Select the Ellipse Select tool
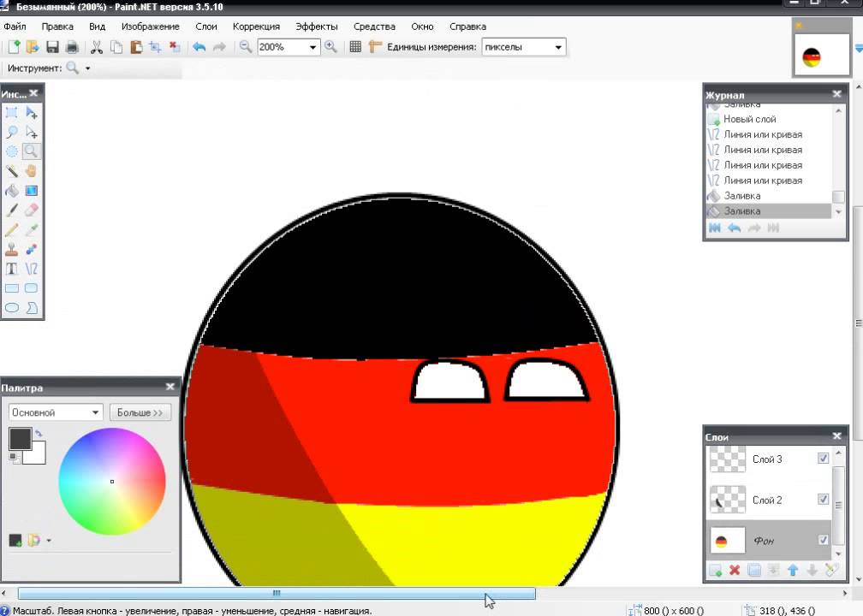Viewport: 863px width, 616px height. coord(12,151)
